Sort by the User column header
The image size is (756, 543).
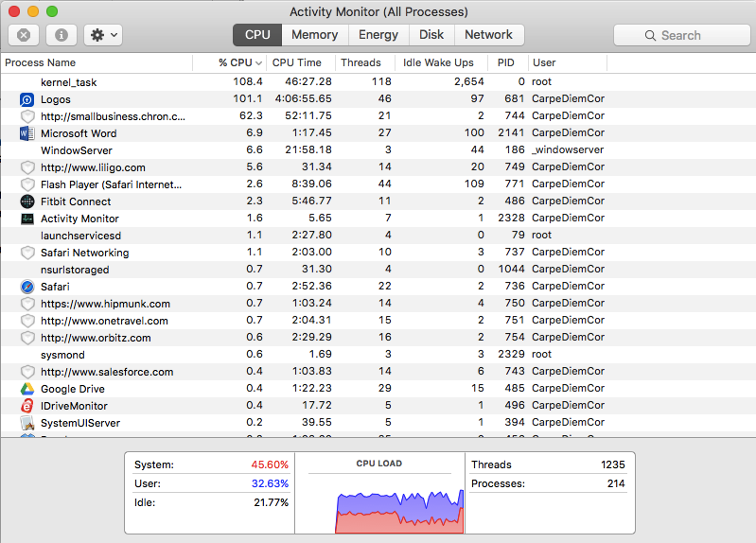click(568, 62)
